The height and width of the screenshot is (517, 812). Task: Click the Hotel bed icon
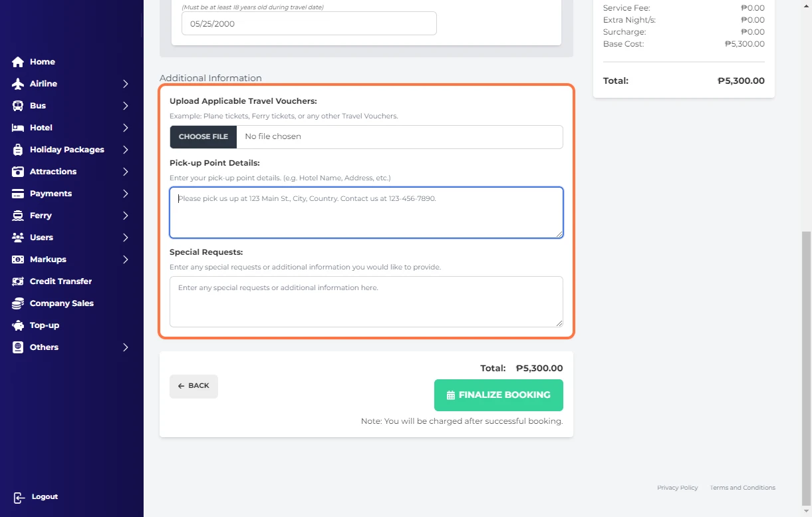pos(18,128)
